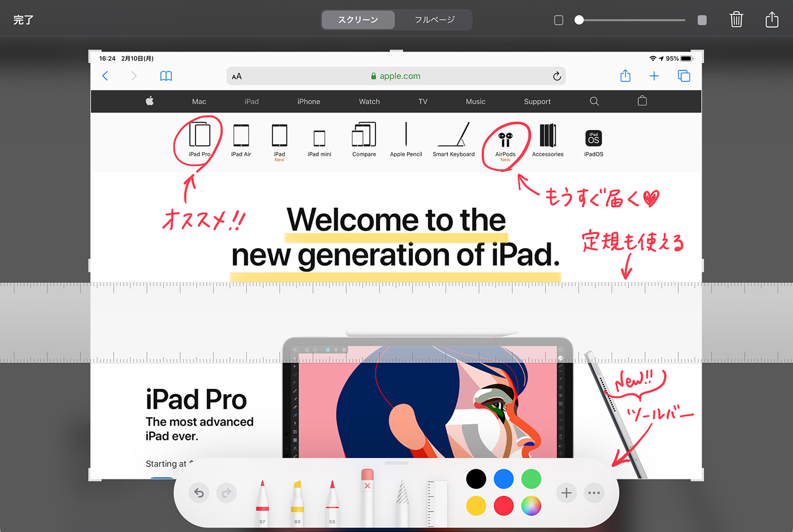Image resolution: width=793 pixels, height=532 pixels.
Task: Click the small empty square left of the opacity slider
Action: pyautogui.click(x=558, y=20)
